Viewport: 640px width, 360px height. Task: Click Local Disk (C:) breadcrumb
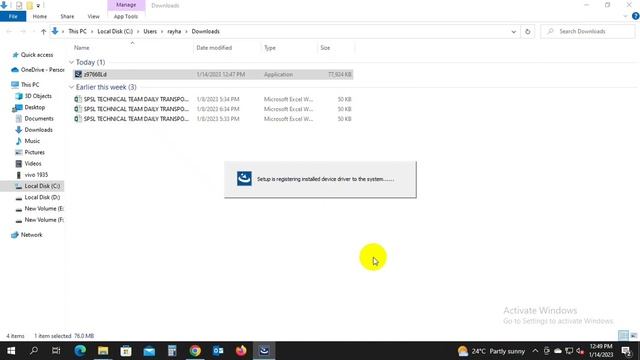coord(115,31)
